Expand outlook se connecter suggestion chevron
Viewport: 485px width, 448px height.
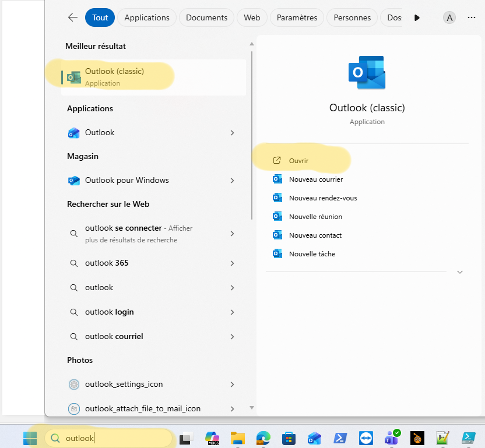pyautogui.click(x=232, y=234)
